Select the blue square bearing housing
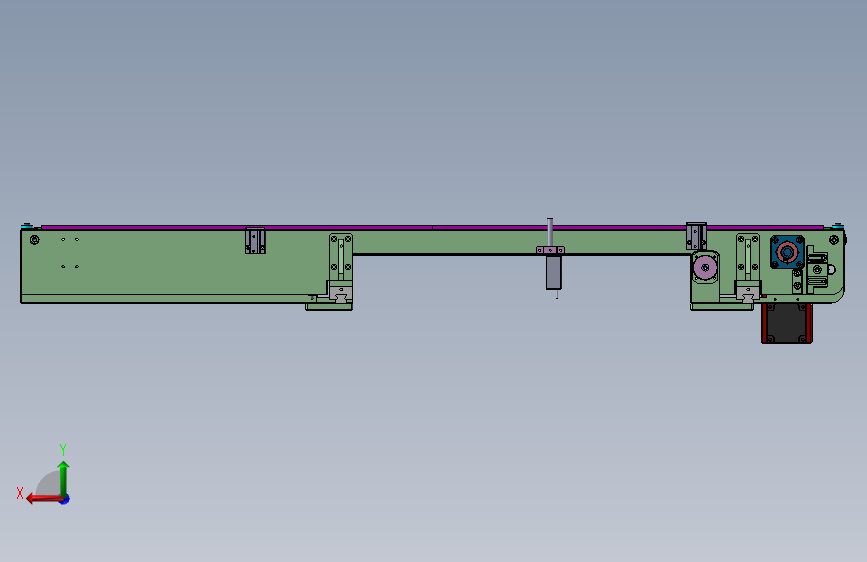 point(787,252)
